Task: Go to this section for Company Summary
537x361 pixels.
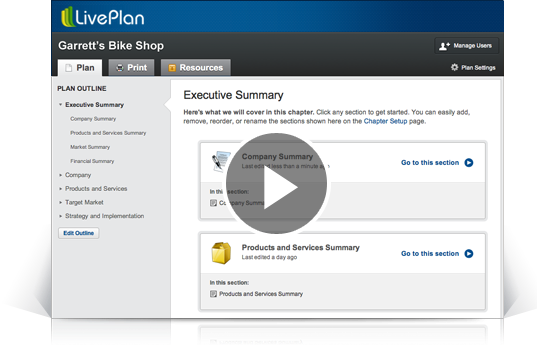Action: (x=430, y=163)
